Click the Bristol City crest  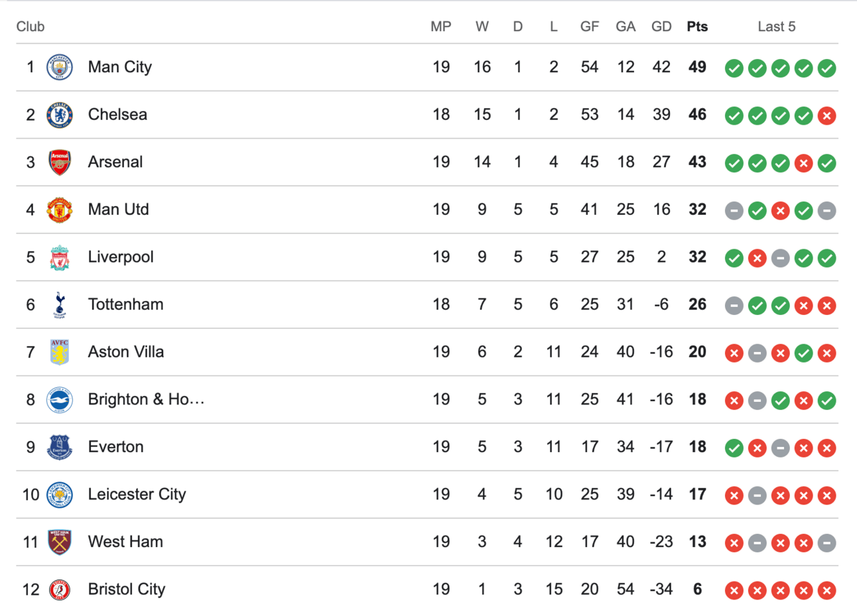click(60, 590)
